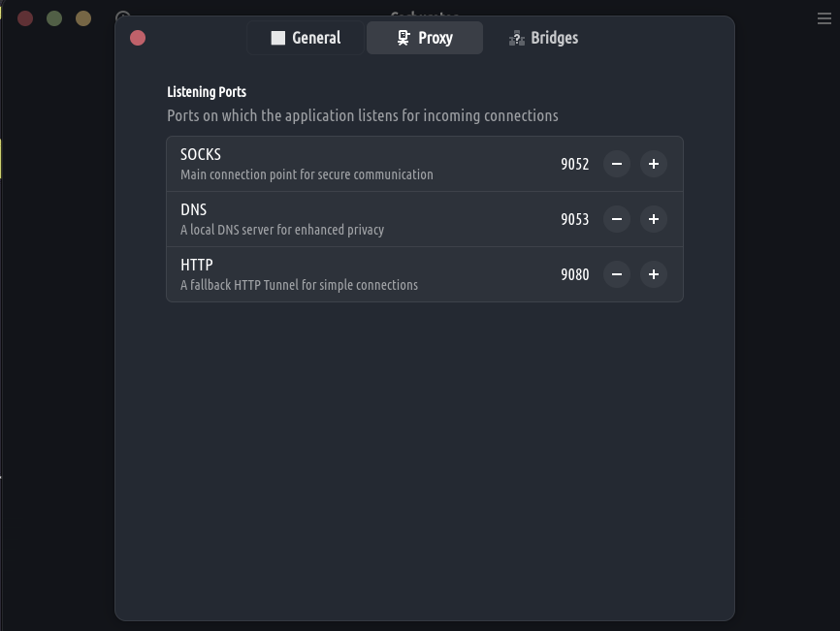Viewport: 840px width, 631px height.
Task: Lower the HTTP port with minus
Action: coord(617,274)
